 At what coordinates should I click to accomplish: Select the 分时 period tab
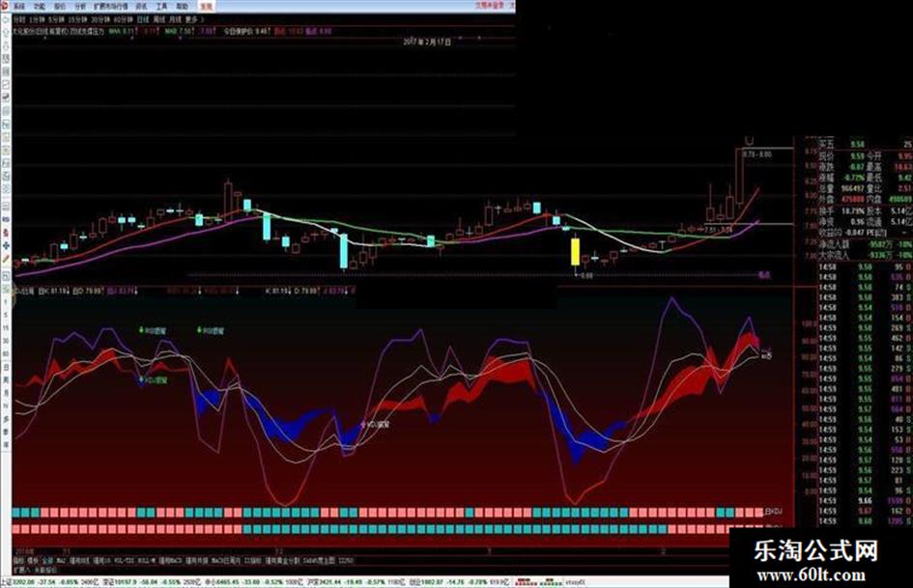tap(19, 19)
